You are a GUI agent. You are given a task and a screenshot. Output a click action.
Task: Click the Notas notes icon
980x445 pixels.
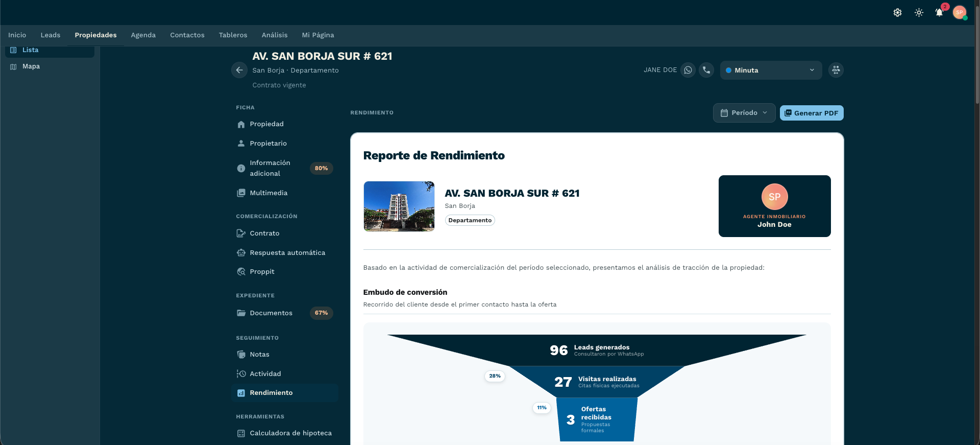tap(241, 355)
